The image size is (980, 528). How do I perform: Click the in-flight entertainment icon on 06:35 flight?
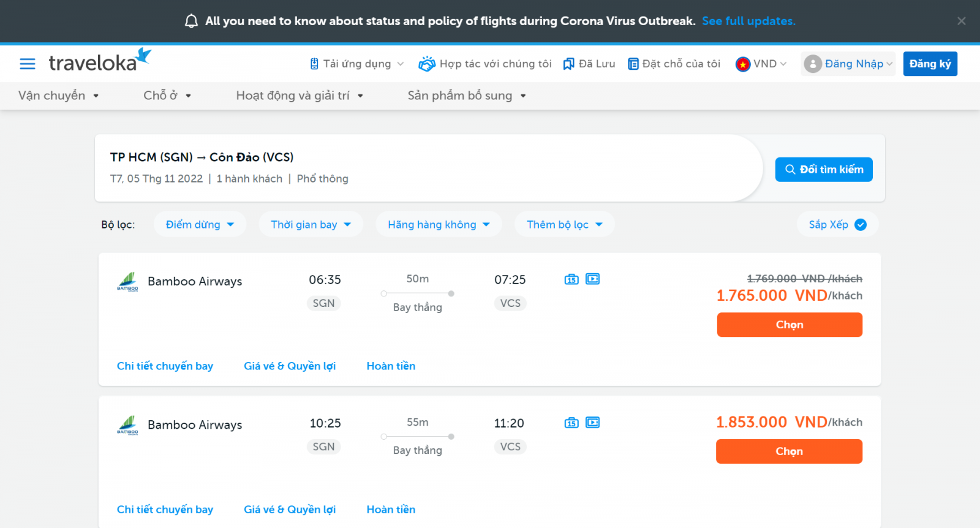(x=593, y=279)
